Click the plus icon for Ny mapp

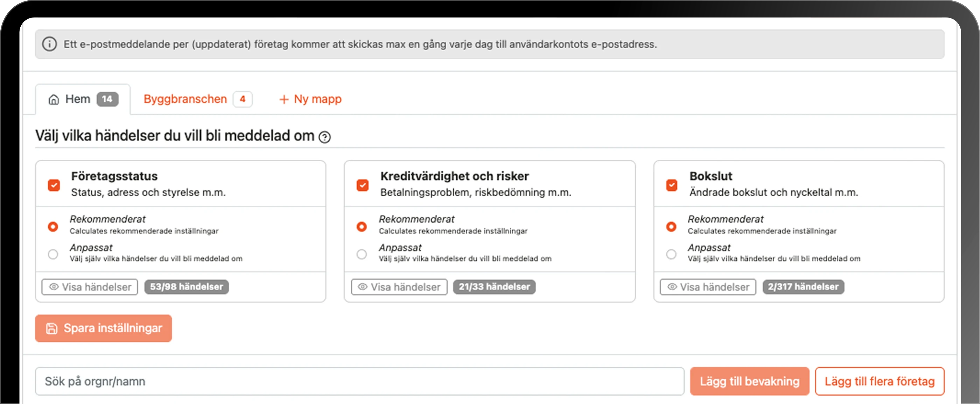pos(284,100)
